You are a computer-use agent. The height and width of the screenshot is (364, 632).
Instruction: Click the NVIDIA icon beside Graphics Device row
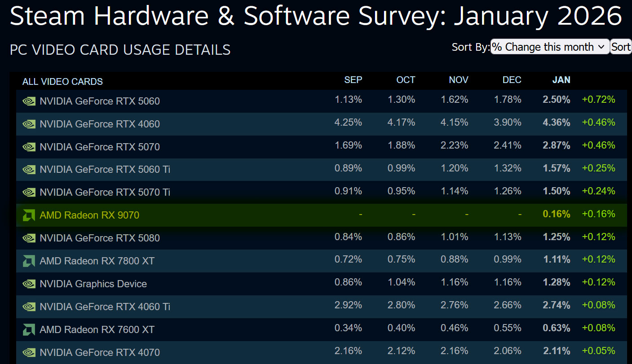[x=28, y=283]
